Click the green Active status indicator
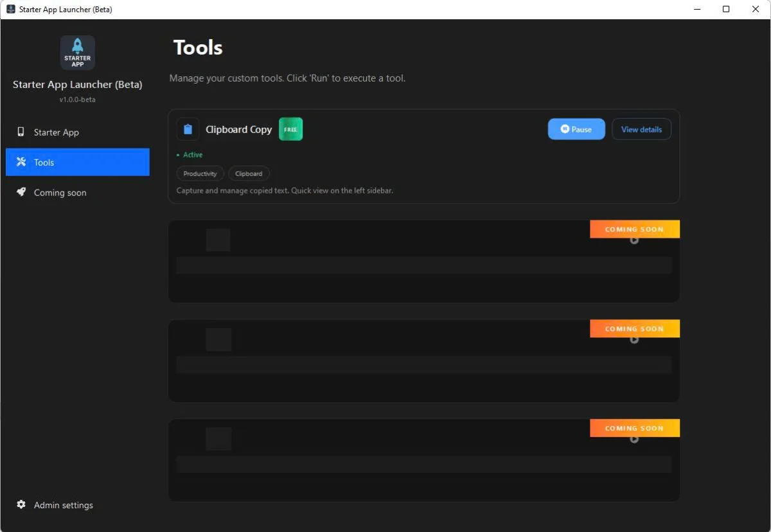The width and height of the screenshot is (771, 532). (x=189, y=155)
